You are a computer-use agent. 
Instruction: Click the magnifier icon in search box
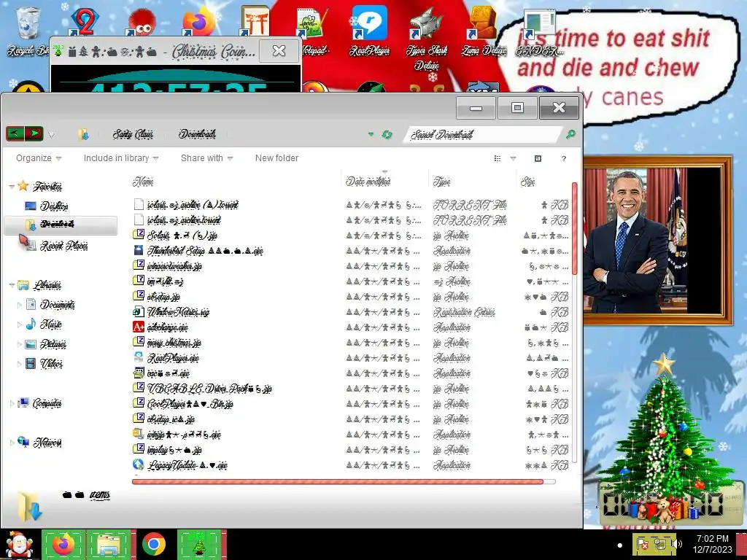(570, 134)
